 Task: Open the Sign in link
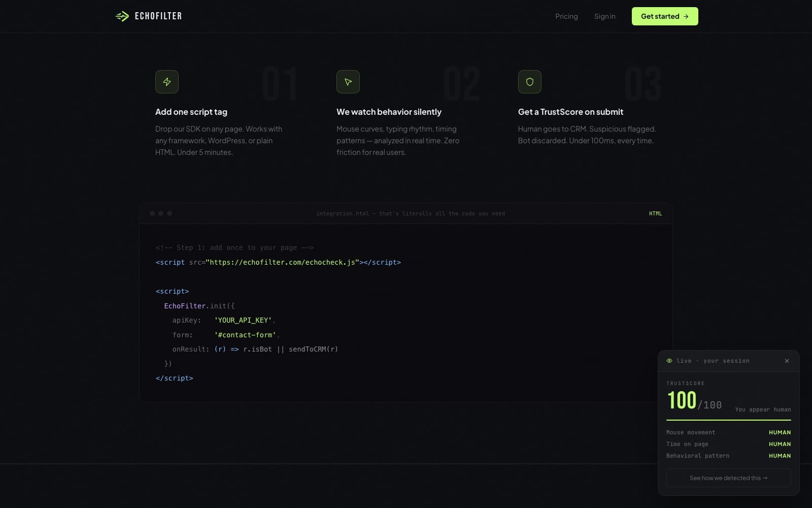tap(604, 16)
